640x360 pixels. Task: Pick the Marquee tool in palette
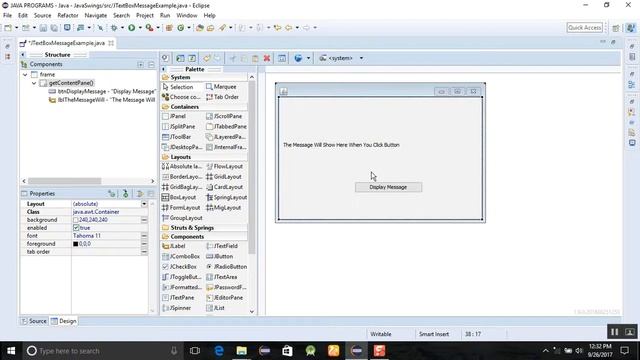(221, 87)
